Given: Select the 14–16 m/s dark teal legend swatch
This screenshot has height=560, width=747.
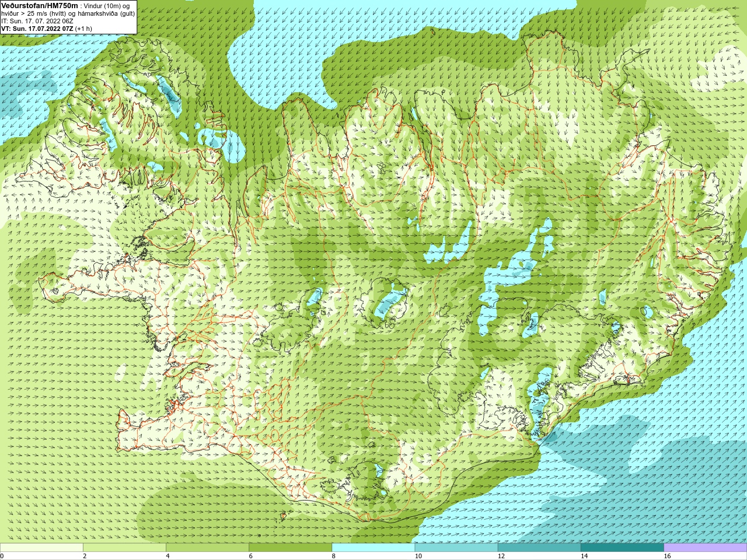Looking at the screenshot, I should pos(622,548).
